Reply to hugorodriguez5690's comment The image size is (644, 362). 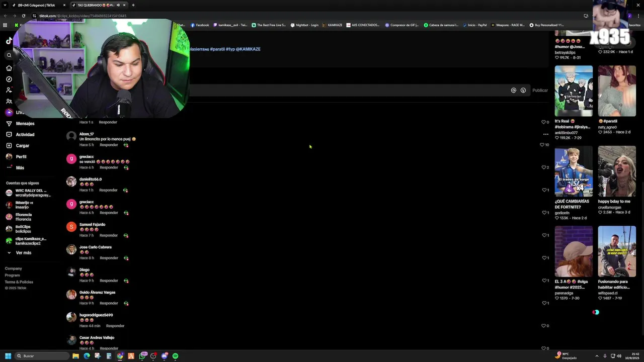pyautogui.click(x=115, y=326)
